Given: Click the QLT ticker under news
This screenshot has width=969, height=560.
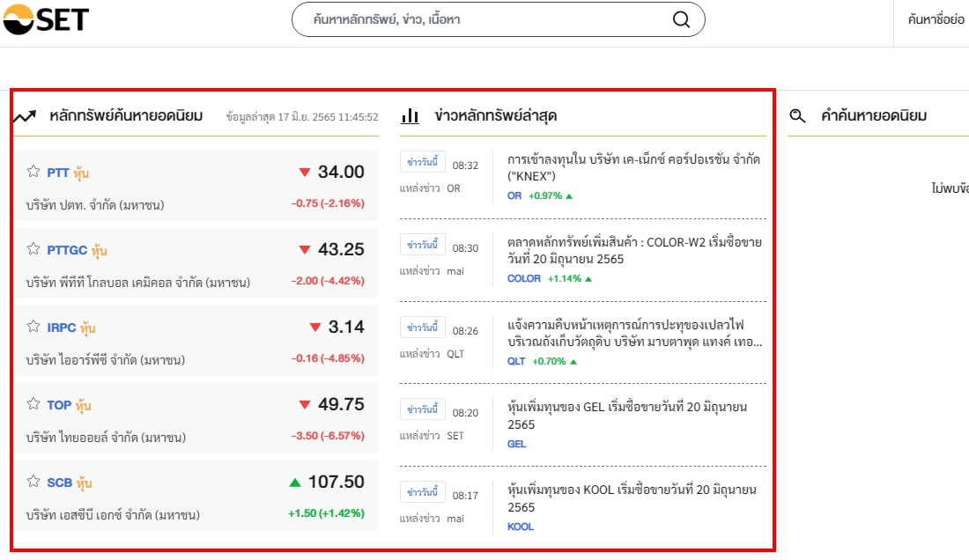Looking at the screenshot, I should pos(516,361).
